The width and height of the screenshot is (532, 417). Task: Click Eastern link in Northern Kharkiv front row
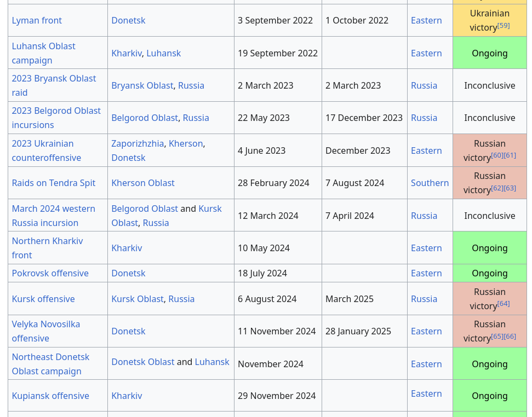pos(426,248)
